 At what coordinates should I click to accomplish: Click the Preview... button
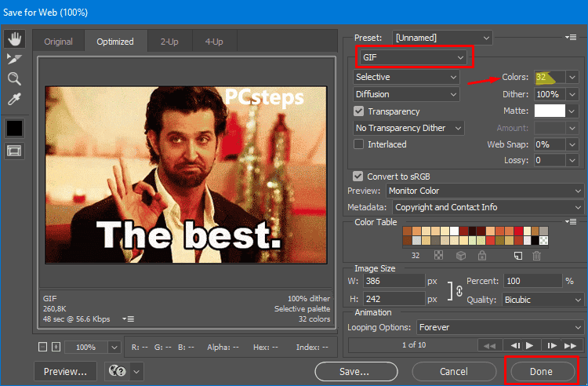(65, 372)
